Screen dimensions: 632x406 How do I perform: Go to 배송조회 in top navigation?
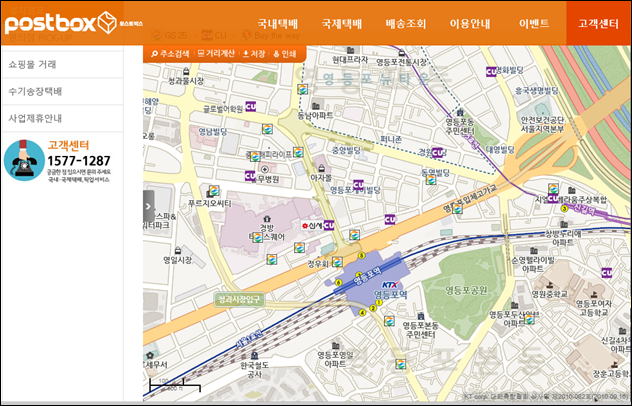click(405, 23)
